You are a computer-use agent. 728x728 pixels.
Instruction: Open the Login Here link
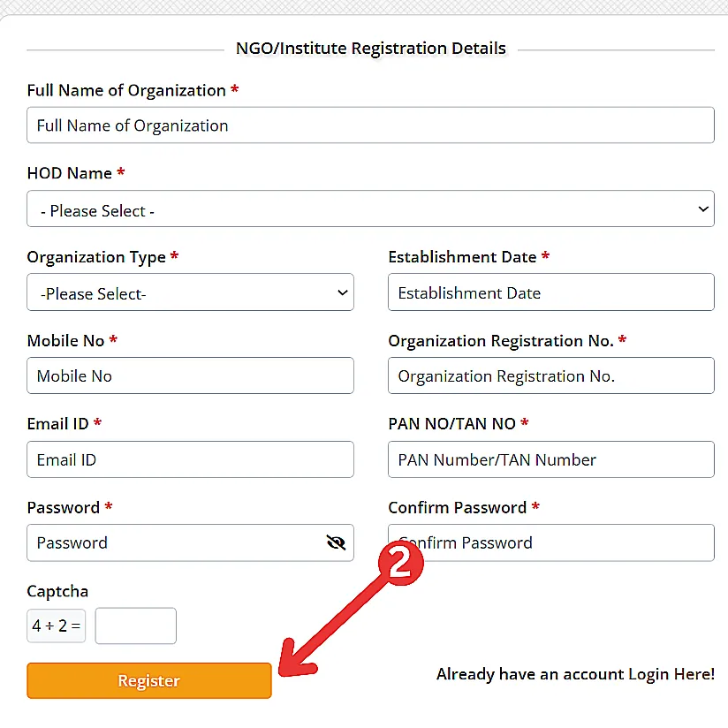(x=671, y=673)
